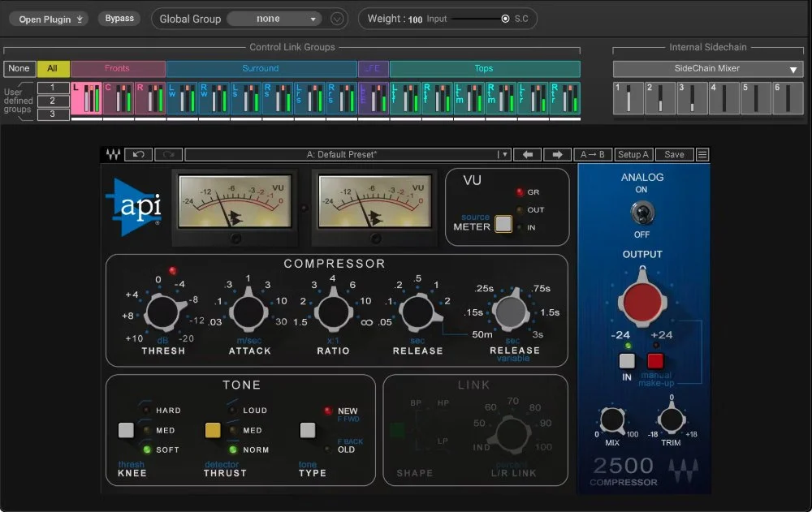This screenshot has height=512, width=812.
Task: Cycle the thresh KNEE selector button
Action: (126, 430)
